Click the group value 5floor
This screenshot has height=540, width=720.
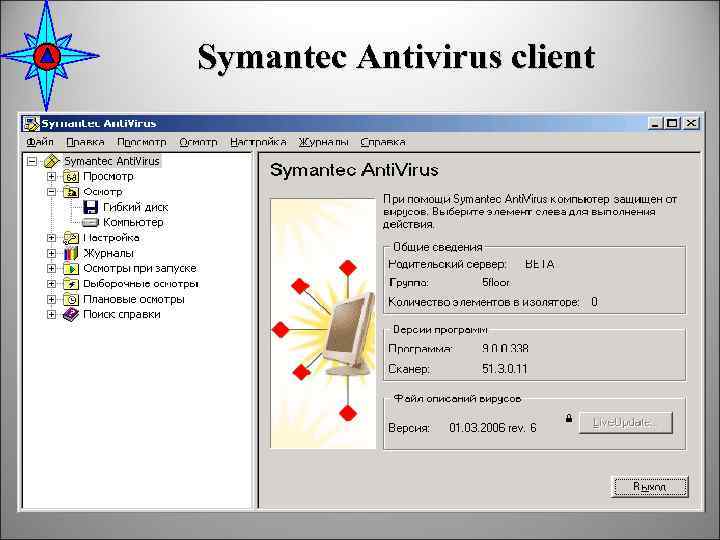coord(496,283)
